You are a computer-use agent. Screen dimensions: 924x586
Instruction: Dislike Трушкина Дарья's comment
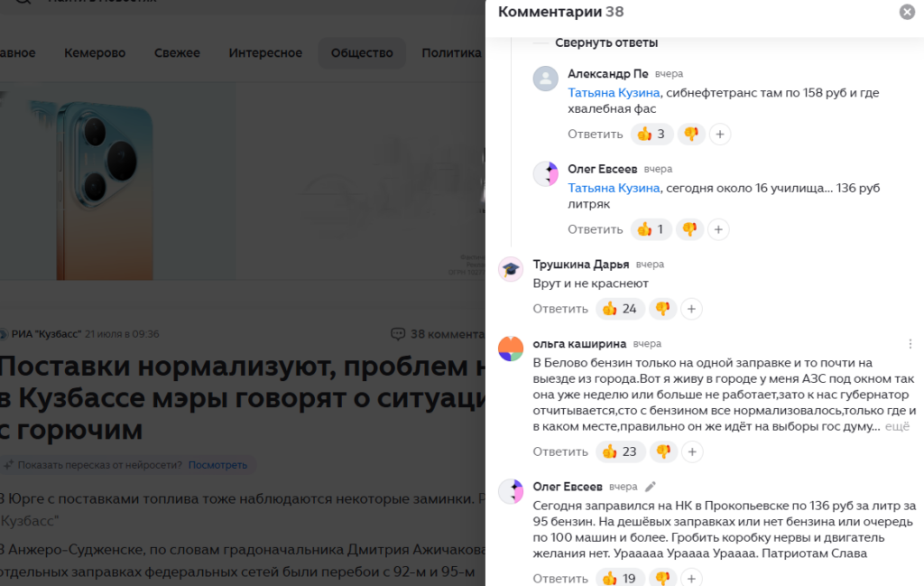point(663,309)
